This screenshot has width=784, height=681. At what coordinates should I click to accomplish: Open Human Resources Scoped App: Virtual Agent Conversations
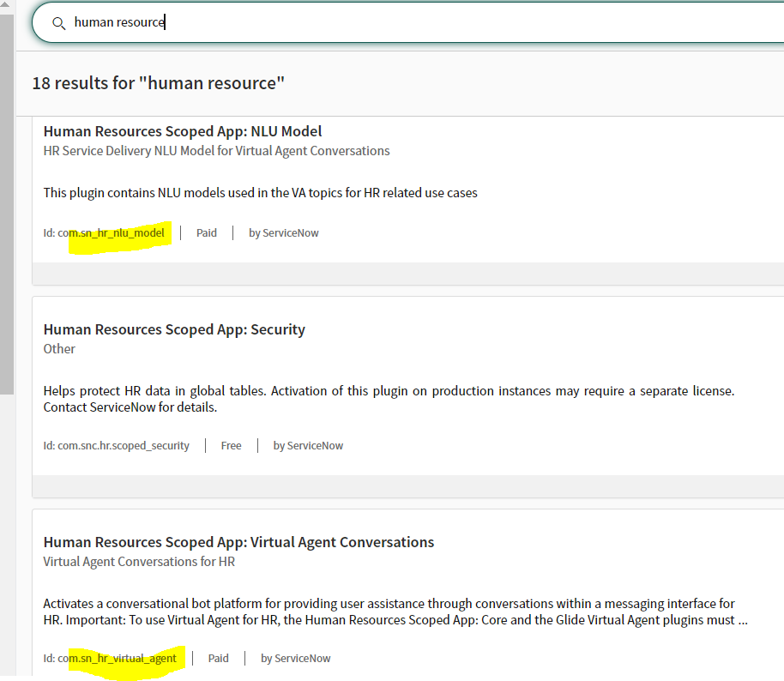click(238, 542)
